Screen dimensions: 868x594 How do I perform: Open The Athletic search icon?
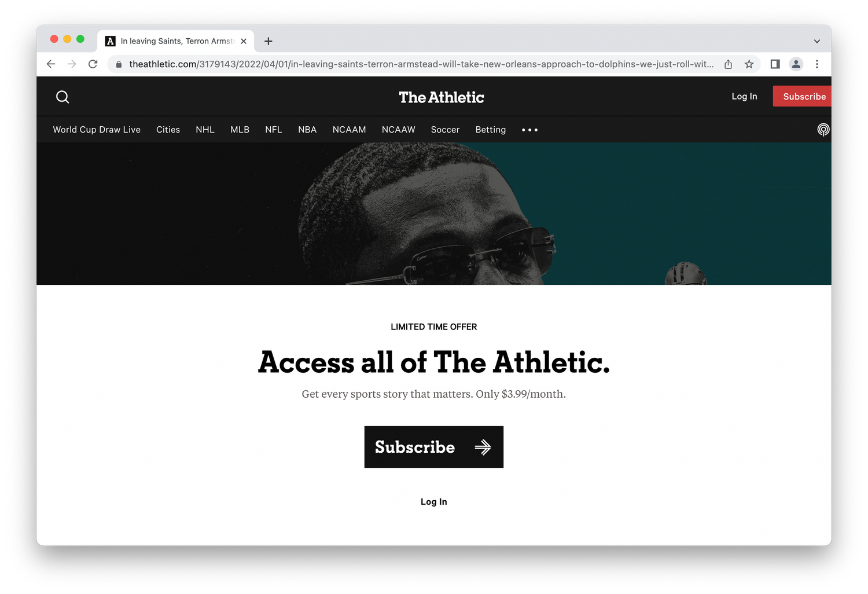click(x=62, y=97)
